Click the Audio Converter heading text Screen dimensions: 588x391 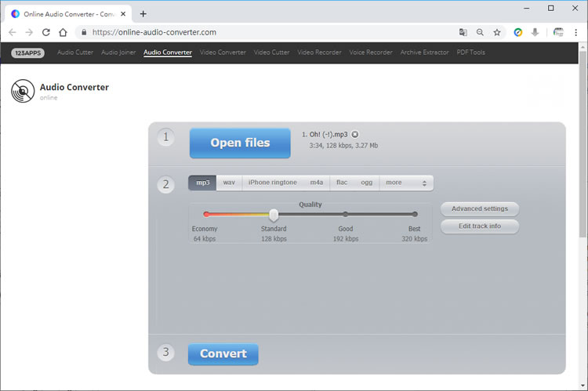pyautogui.click(x=74, y=87)
